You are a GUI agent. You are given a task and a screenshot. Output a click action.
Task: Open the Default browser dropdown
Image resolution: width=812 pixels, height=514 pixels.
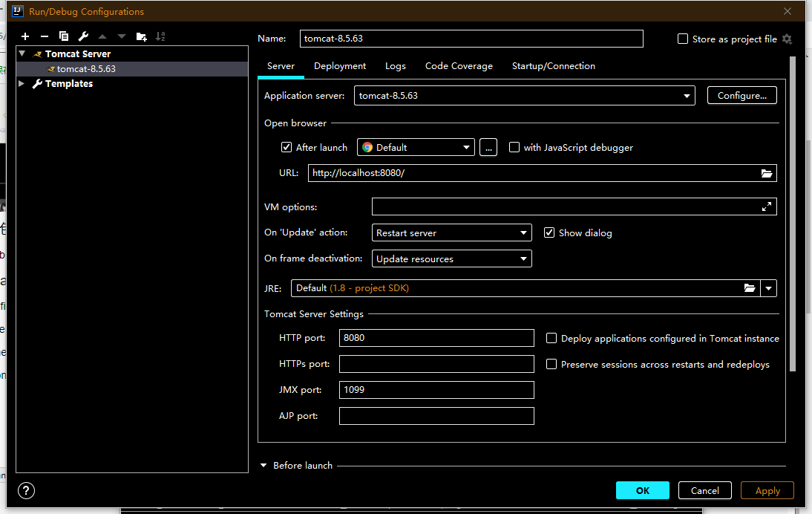click(x=416, y=148)
